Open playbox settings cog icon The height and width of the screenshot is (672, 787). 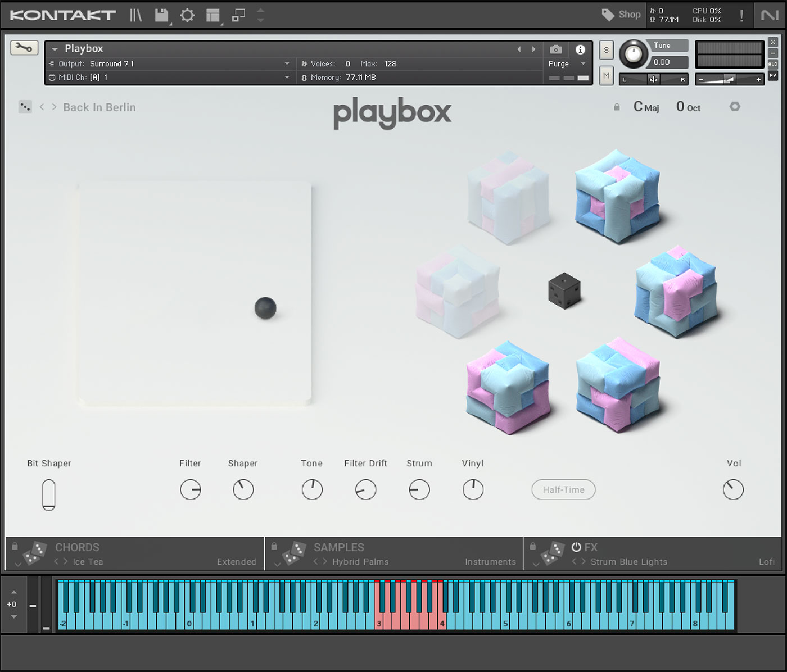[x=735, y=107]
